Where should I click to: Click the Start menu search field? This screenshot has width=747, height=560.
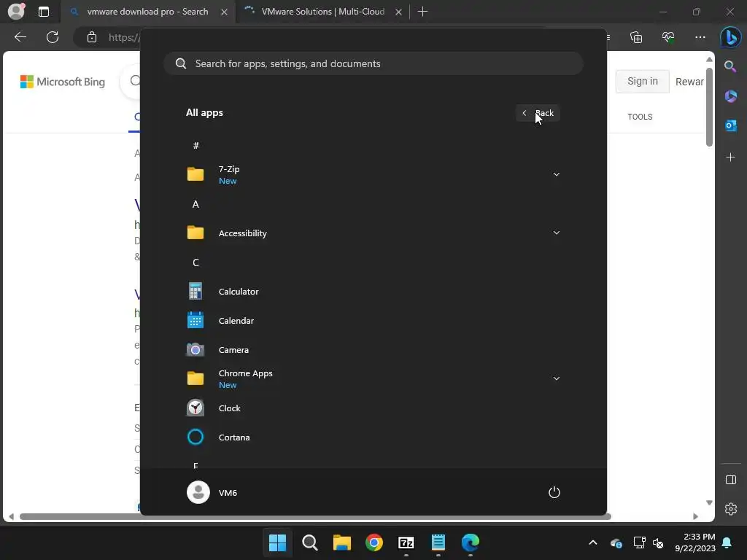pos(373,63)
